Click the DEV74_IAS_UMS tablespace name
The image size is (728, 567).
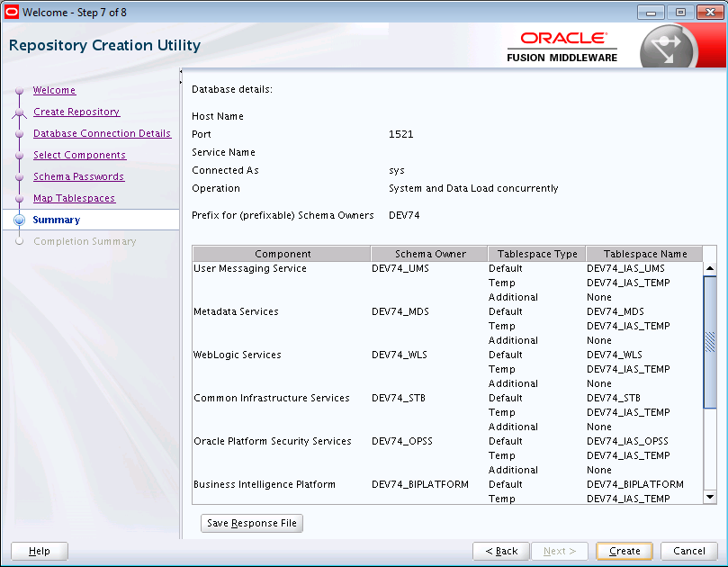pyautogui.click(x=625, y=269)
